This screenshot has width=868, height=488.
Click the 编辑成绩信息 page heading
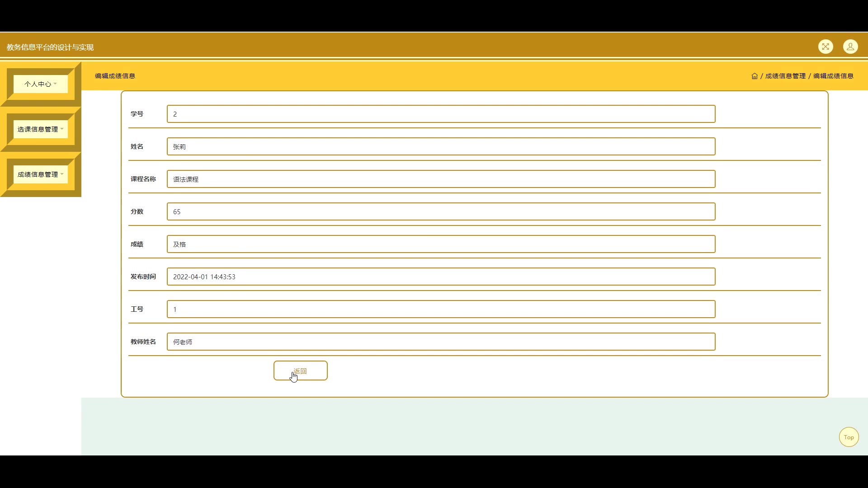(x=115, y=76)
